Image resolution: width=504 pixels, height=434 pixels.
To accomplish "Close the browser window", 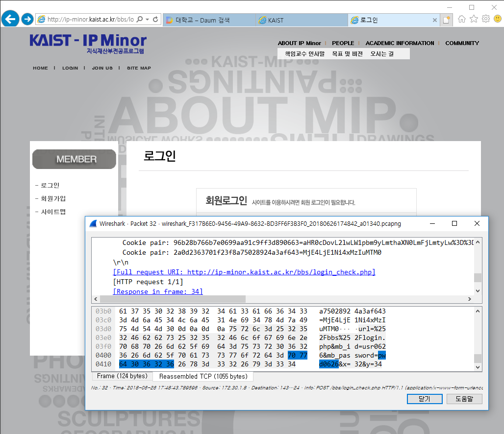I will point(494,7).
